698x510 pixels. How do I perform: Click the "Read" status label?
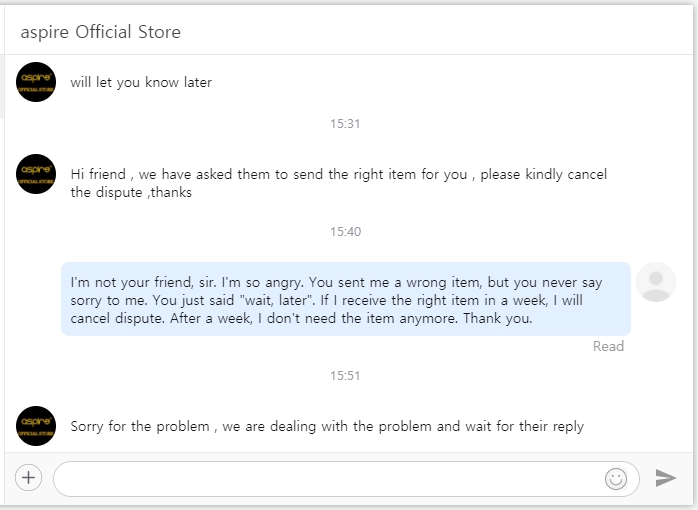(x=608, y=346)
